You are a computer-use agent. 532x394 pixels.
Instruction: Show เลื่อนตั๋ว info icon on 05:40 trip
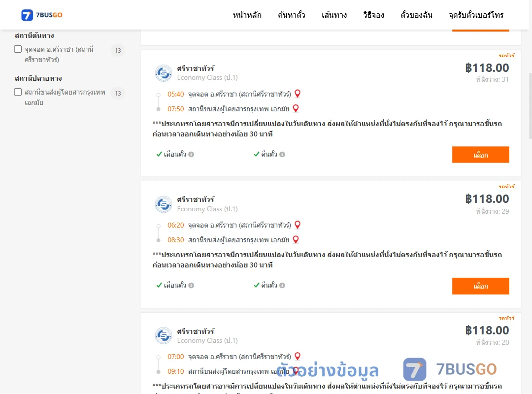coord(191,155)
